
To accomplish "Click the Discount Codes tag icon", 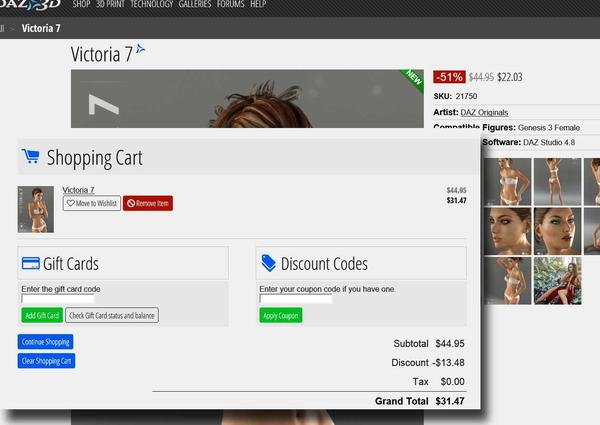I will (268, 263).
